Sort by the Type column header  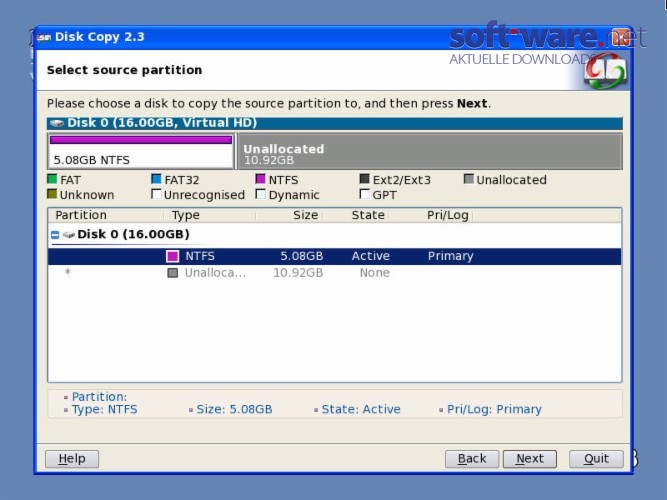click(x=209, y=215)
